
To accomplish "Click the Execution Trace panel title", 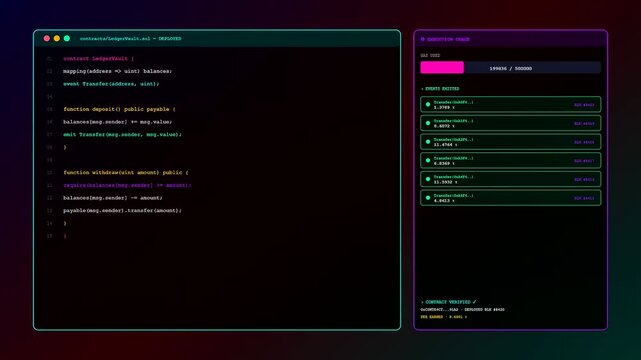I will tap(448, 39).
